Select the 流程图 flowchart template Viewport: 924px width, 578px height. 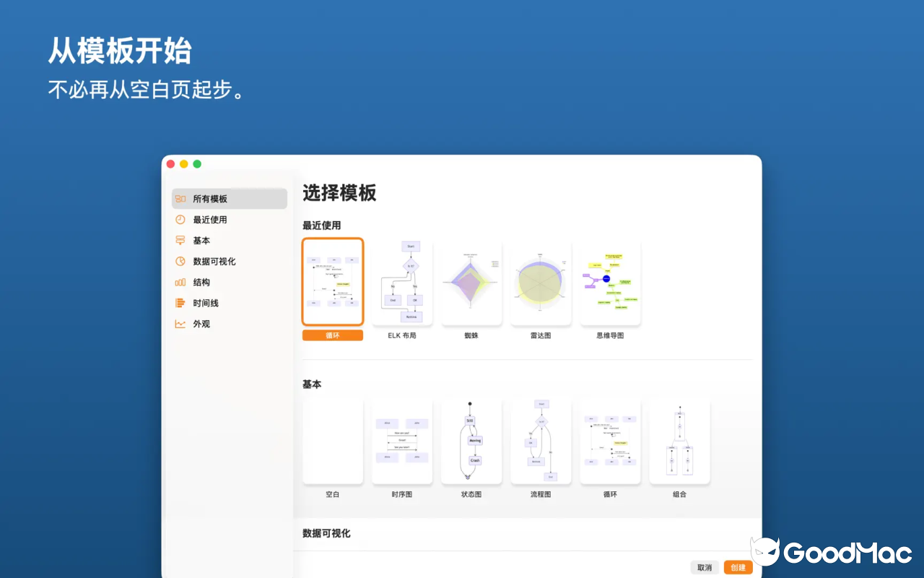pyautogui.click(x=541, y=441)
